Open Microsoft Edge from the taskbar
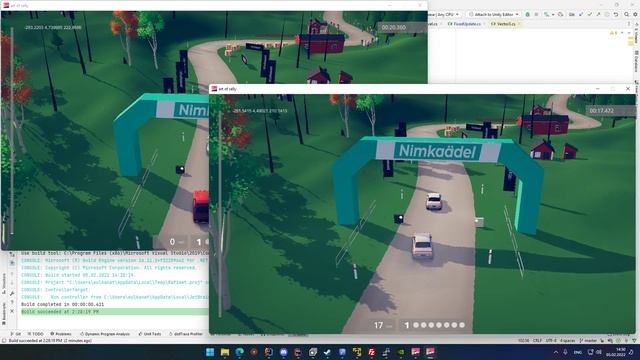Image resolution: width=640 pixels, height=360 pixels. 240,352
